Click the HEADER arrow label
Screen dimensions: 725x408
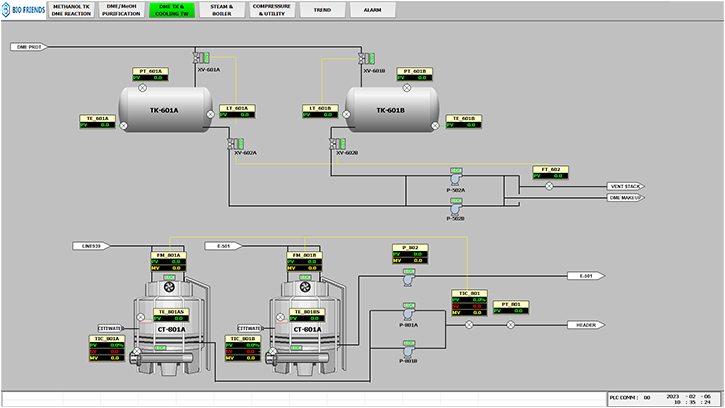(586, 325)
